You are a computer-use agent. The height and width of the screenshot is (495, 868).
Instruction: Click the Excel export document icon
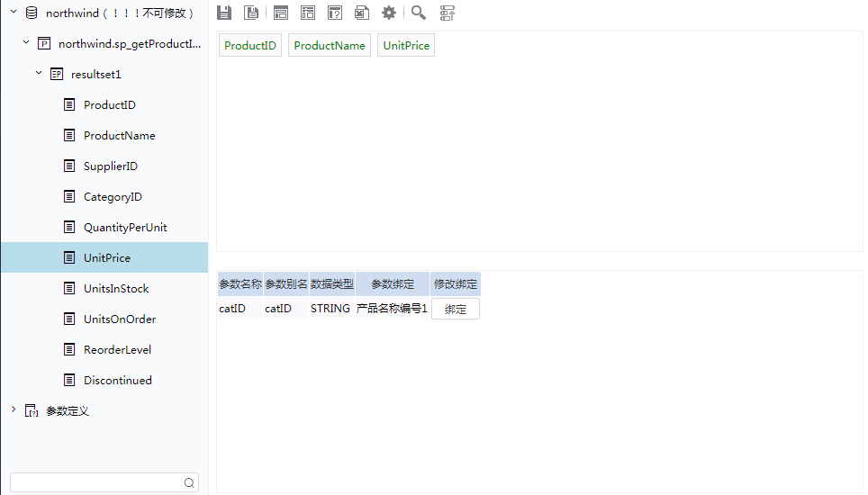[x=362, y=13]
